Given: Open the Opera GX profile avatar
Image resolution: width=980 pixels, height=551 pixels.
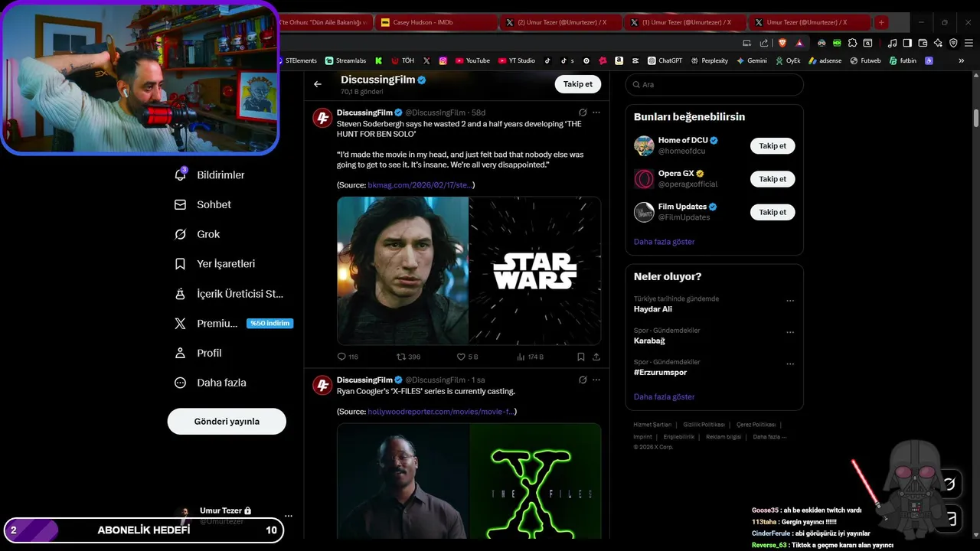Looking at the screenshot, I should 644,179.
